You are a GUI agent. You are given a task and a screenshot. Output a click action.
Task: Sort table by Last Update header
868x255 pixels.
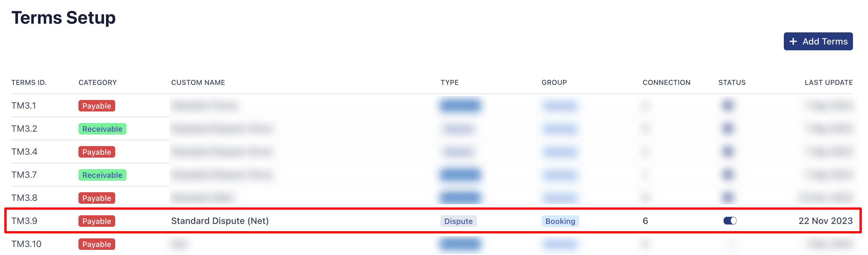click(x=828, y=83)
